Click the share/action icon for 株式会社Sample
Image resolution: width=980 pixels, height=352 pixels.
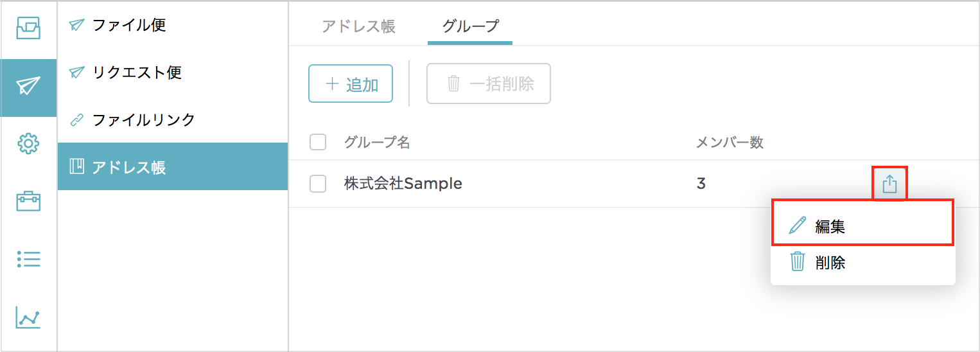coord(889,184)
